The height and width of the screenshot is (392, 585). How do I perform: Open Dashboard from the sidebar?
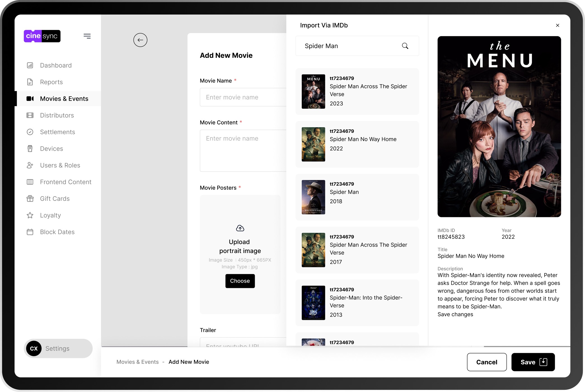[x=56, y=65]
